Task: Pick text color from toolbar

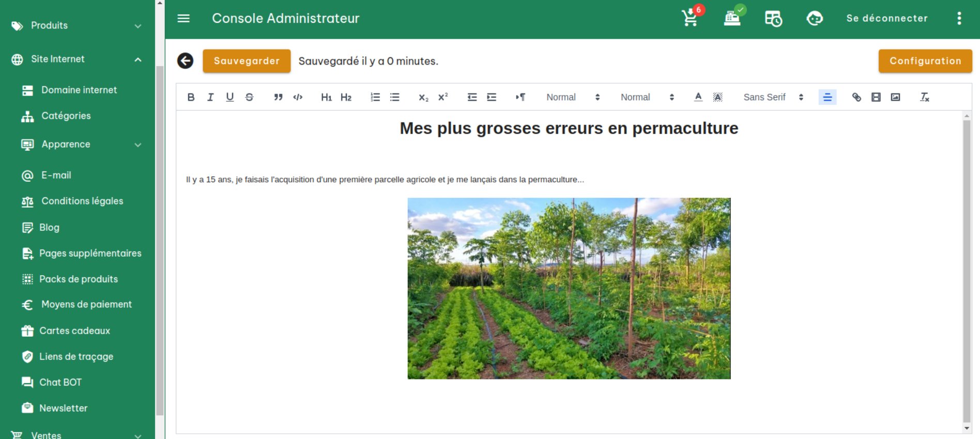Action: tap(698, 97)
